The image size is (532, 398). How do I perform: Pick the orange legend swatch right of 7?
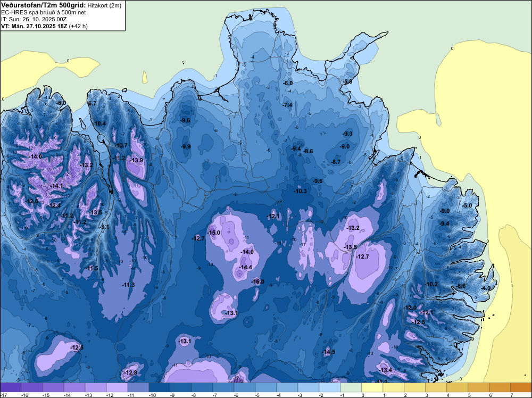[x=521, y=387]
